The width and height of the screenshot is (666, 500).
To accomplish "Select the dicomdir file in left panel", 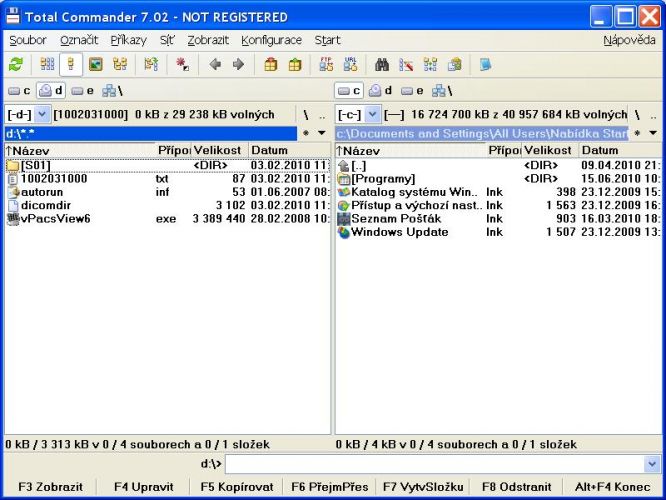I will pyautogui.click(x=167, y=205).
